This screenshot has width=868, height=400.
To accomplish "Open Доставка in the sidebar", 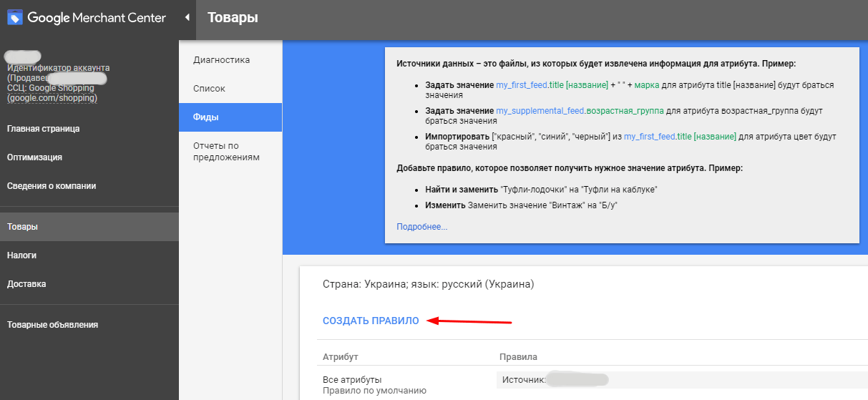I will click(26, 284).
